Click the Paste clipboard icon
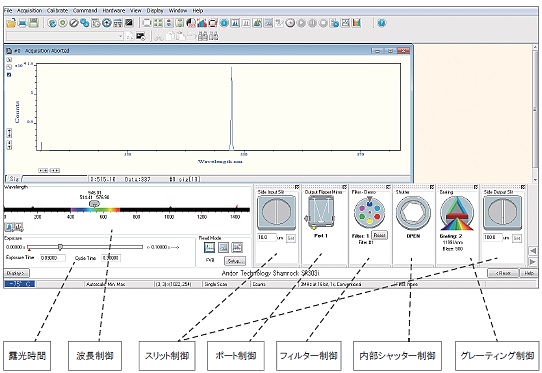Screen dimensions: 542x373 tap(180, 36)
